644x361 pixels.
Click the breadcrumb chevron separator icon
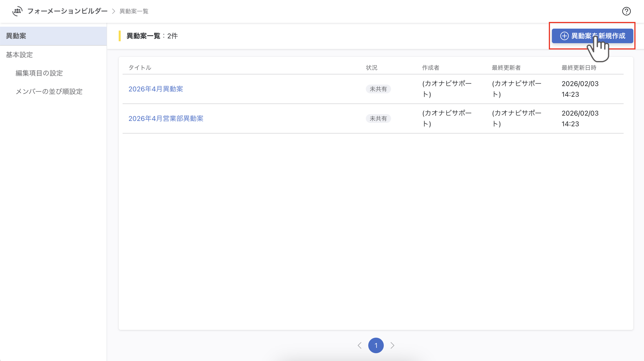coord(114,11)
